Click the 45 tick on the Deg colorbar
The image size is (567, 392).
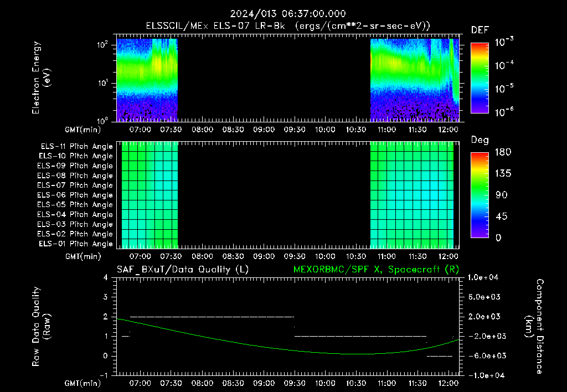click(501, 216)
